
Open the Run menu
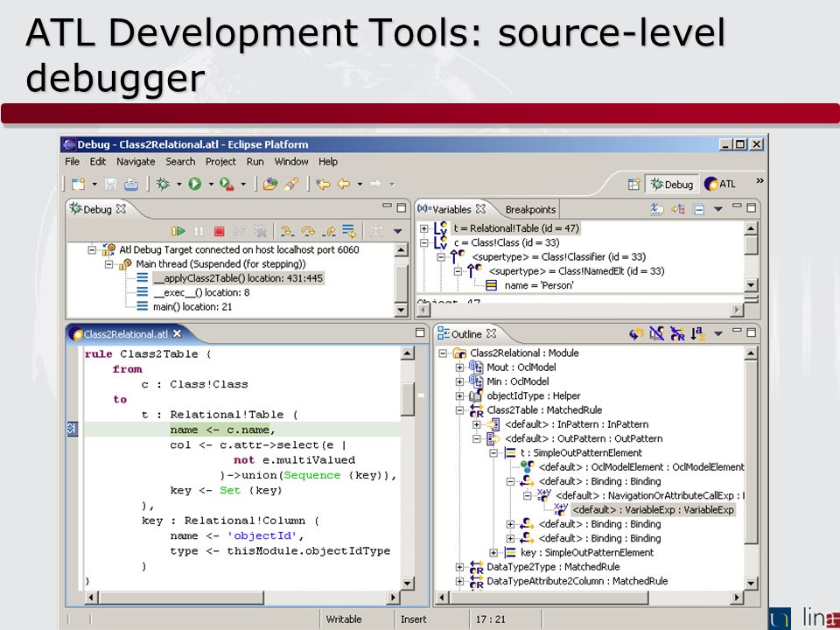click(255, 161)
